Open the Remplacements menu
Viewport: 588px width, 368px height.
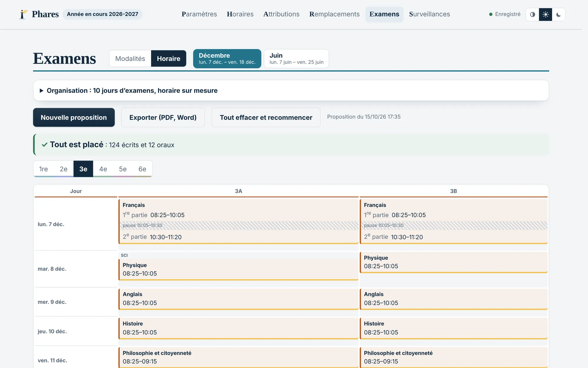[334, 14]
